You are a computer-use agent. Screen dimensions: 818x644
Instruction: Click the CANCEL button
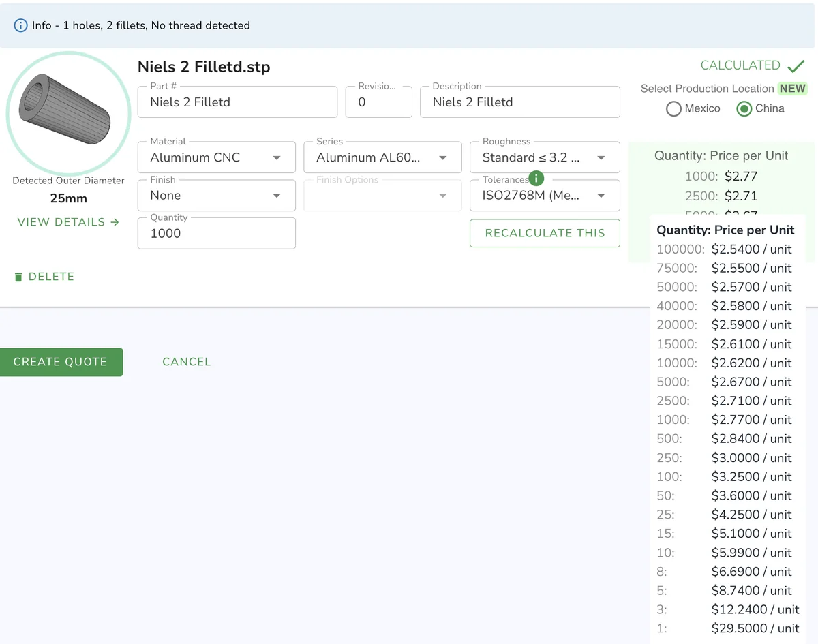(187, 362)
